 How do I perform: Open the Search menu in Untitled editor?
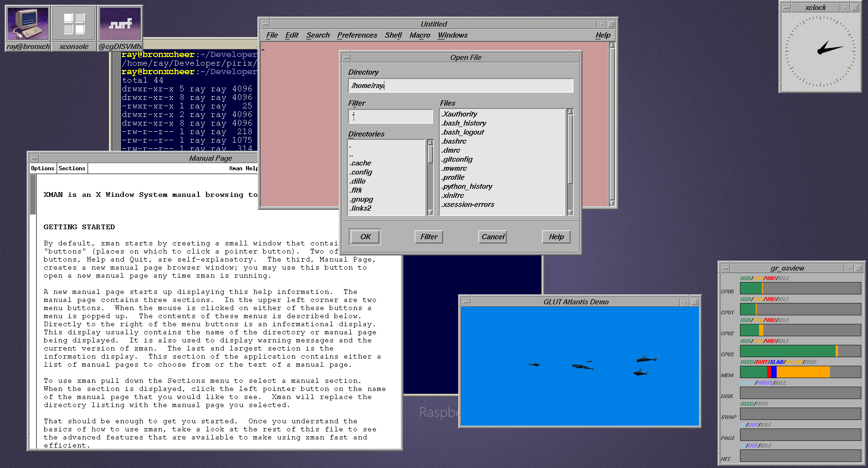click(x=318, y=35)
